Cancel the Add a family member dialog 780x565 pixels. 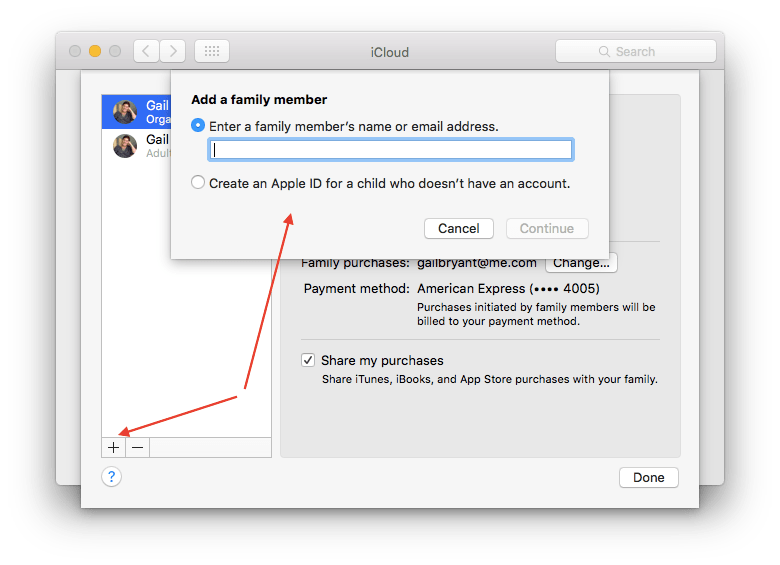459,228
